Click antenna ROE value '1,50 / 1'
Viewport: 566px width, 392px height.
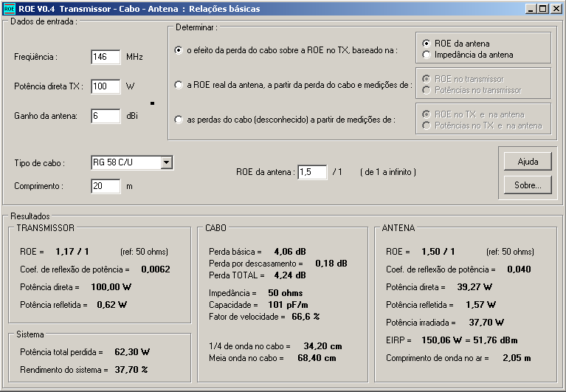[x=438, y=252]
